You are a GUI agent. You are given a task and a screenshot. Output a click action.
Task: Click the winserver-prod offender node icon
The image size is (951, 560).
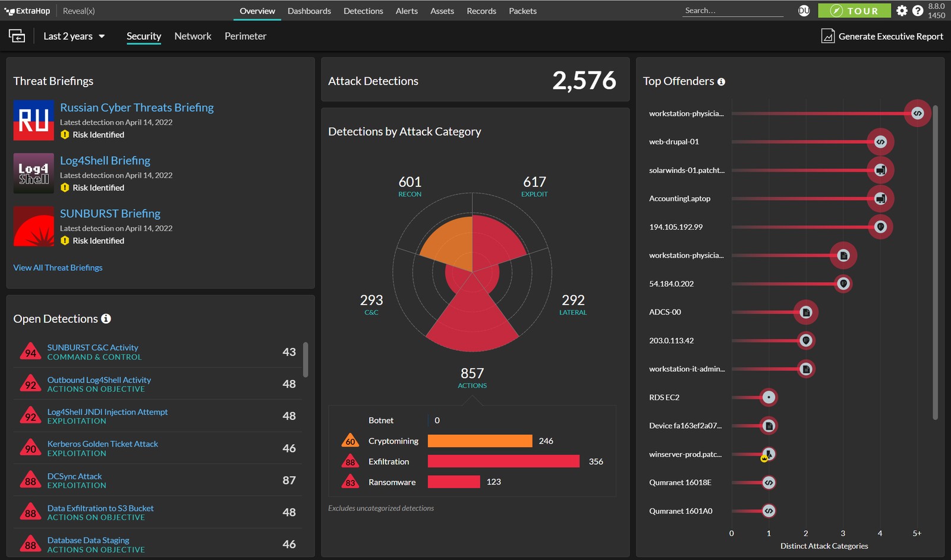pos(769,454)
